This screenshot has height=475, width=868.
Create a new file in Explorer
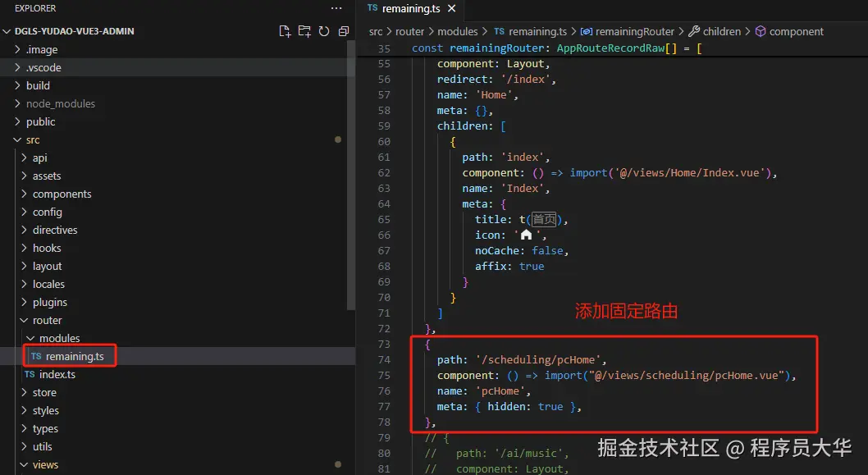coord(285,31)
